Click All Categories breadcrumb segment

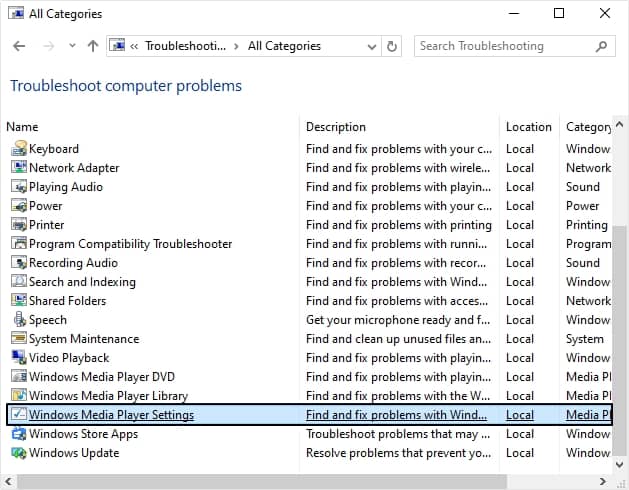click(284, 46)
